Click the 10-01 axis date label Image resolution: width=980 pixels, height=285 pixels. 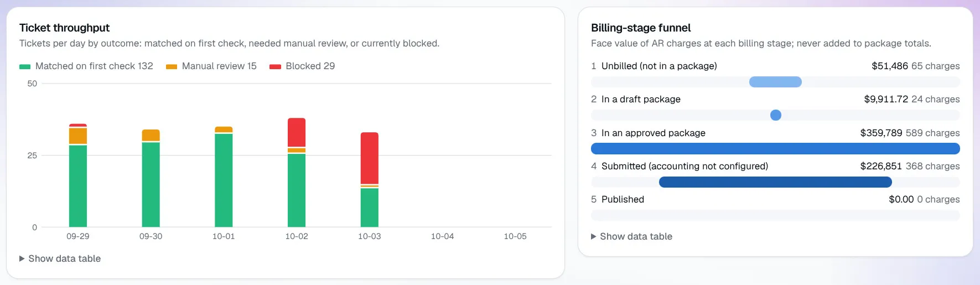[x=224, y=236]
